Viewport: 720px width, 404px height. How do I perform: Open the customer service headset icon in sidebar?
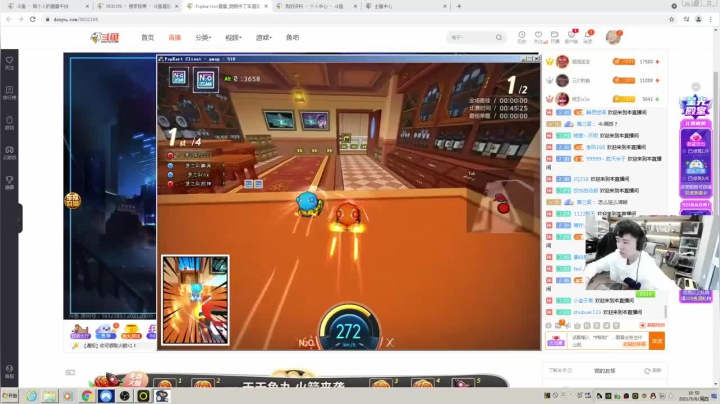coord(9,371)
